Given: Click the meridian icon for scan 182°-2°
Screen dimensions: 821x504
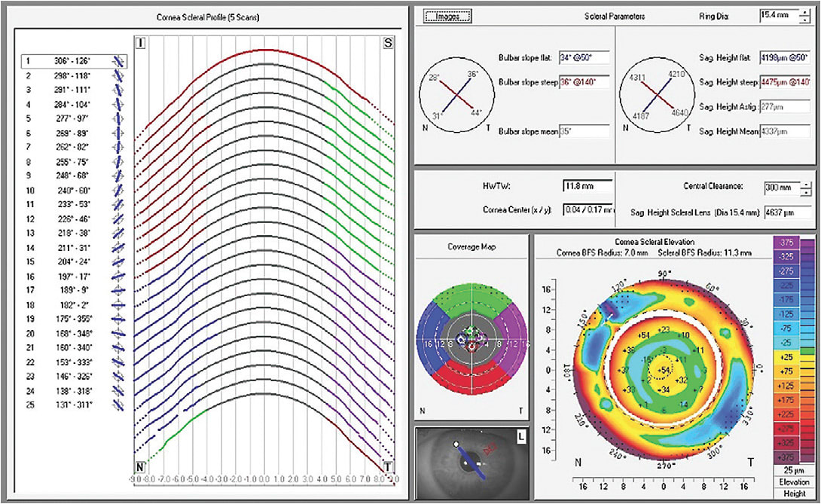Looking at the screenshot, I should click(119, 305).
